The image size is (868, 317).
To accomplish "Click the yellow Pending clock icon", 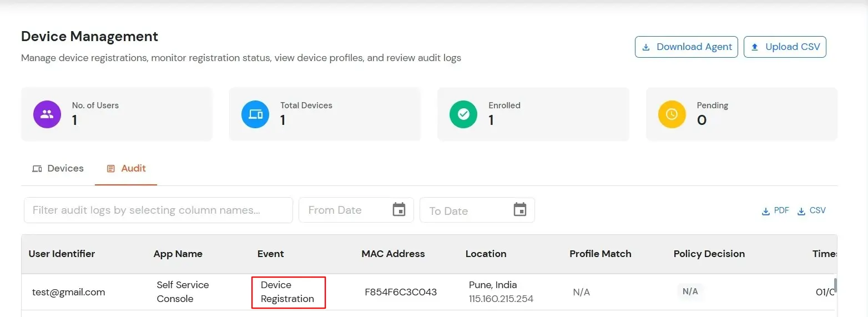I will point(672,114).
